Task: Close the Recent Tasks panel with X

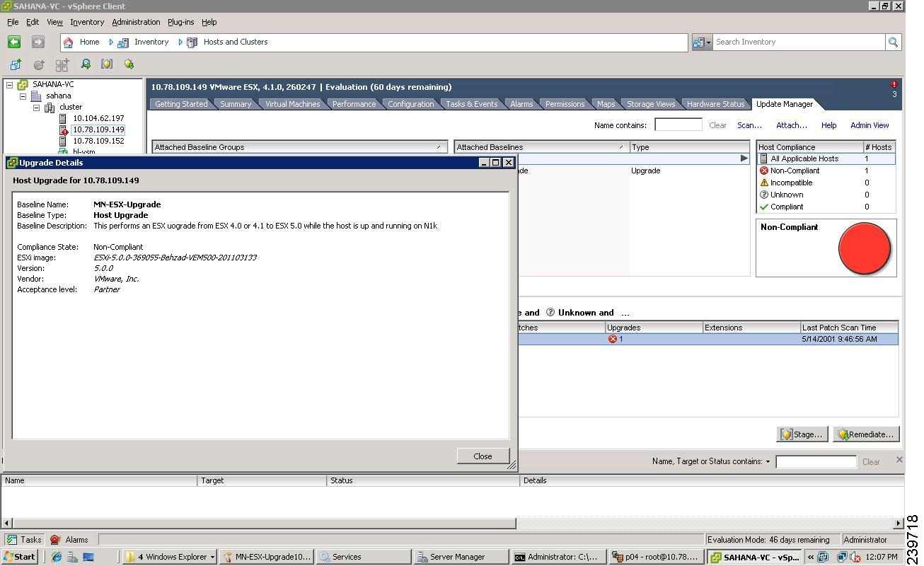Action: (x=899, y=460)
